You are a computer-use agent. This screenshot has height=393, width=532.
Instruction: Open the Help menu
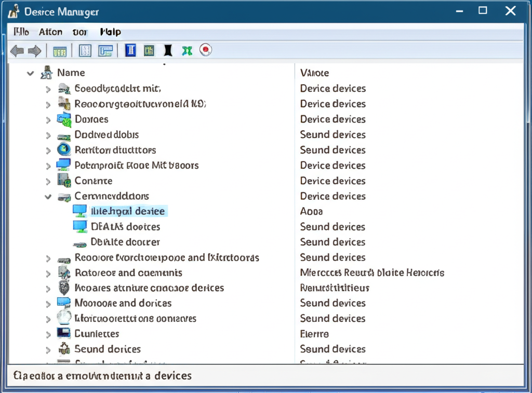(110, 32)
